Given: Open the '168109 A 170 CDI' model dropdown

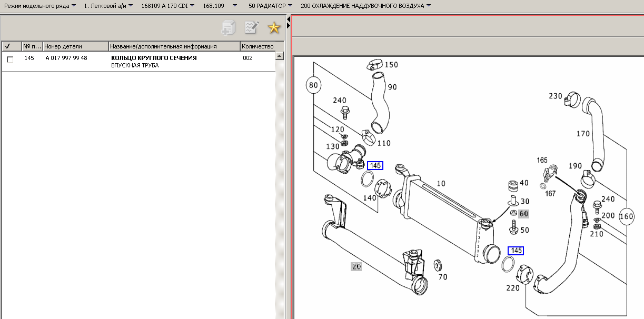Looking at the screenshot, I should 168,6.
